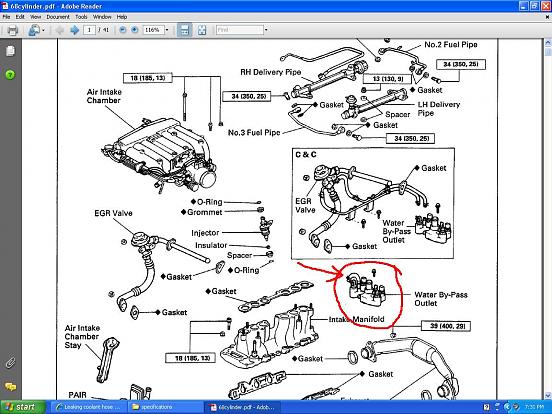Viewport: 552px width, 414px height.
Task: Click the Print icon in the toolbar
Action: 12,31
